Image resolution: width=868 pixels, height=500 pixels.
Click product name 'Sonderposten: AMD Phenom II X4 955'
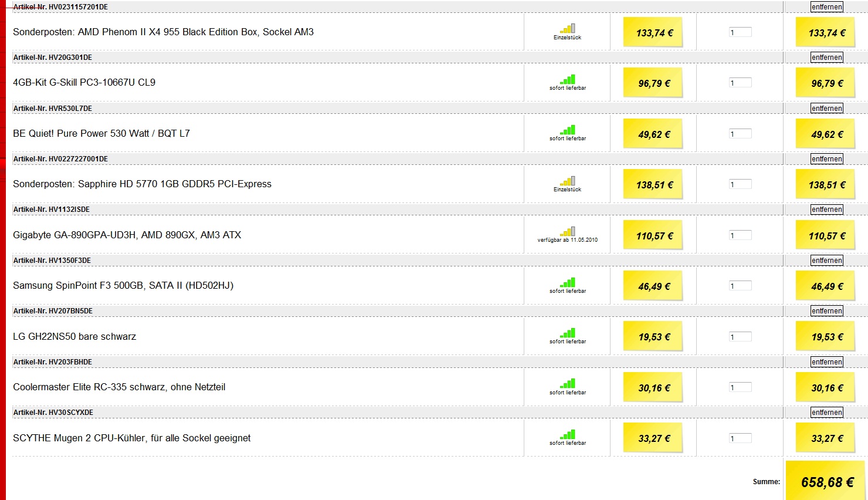[163, 32]
